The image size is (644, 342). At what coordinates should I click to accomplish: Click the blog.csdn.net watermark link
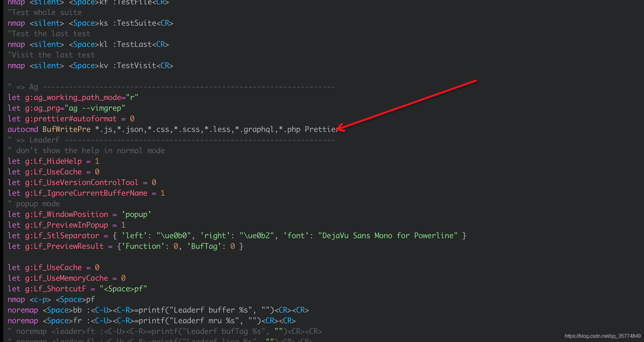click(x=602, y=336)
